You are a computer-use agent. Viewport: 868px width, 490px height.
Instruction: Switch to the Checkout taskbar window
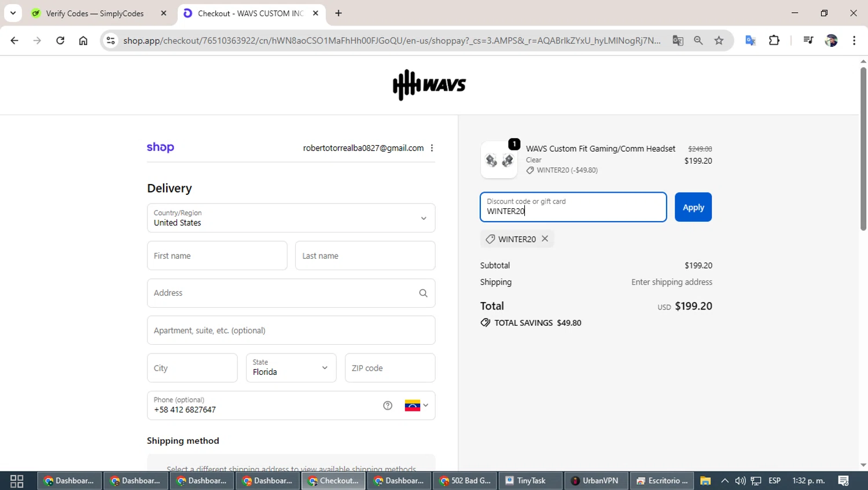pos(333,481)
